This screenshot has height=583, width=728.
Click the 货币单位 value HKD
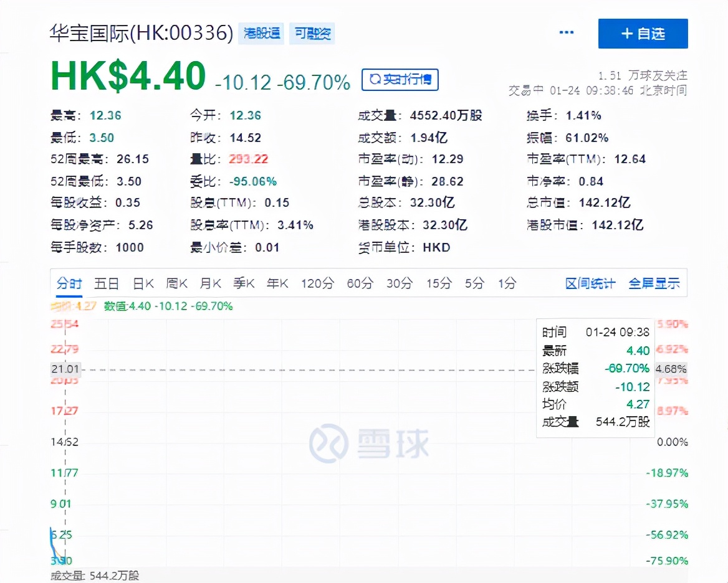pyautogui.click(x=436, y=247)
